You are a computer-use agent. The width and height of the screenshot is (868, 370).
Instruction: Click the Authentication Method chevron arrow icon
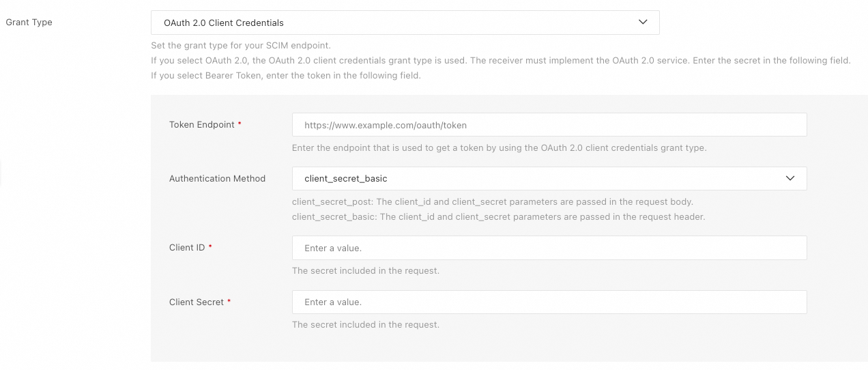790,178
